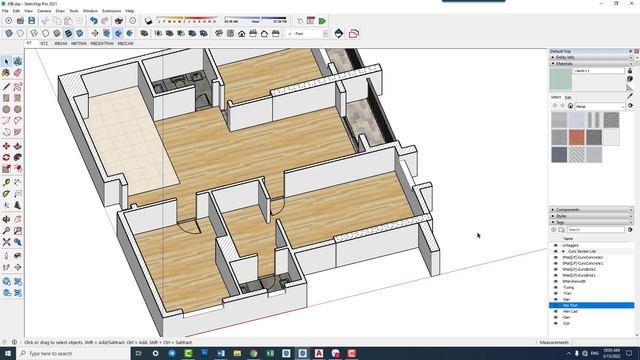Open Tags panel details menu icon
Screen dimensions: 640x360
point(630,230)
